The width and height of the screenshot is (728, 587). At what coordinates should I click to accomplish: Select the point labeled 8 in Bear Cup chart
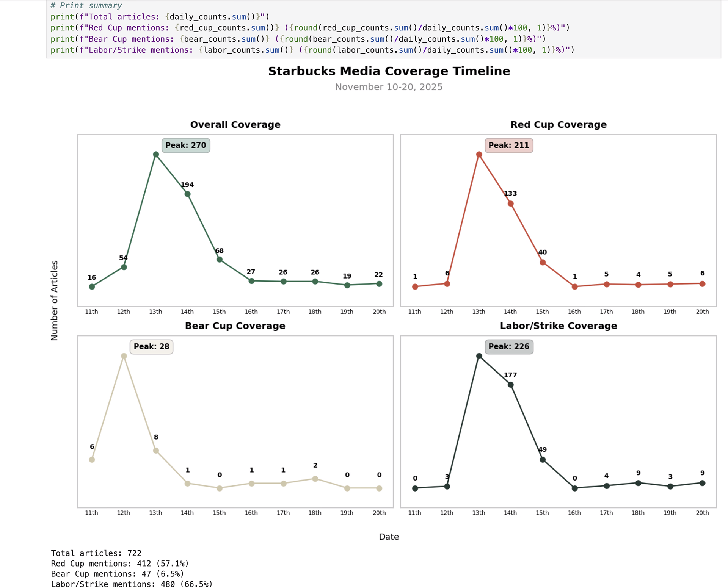coord(156,451)
